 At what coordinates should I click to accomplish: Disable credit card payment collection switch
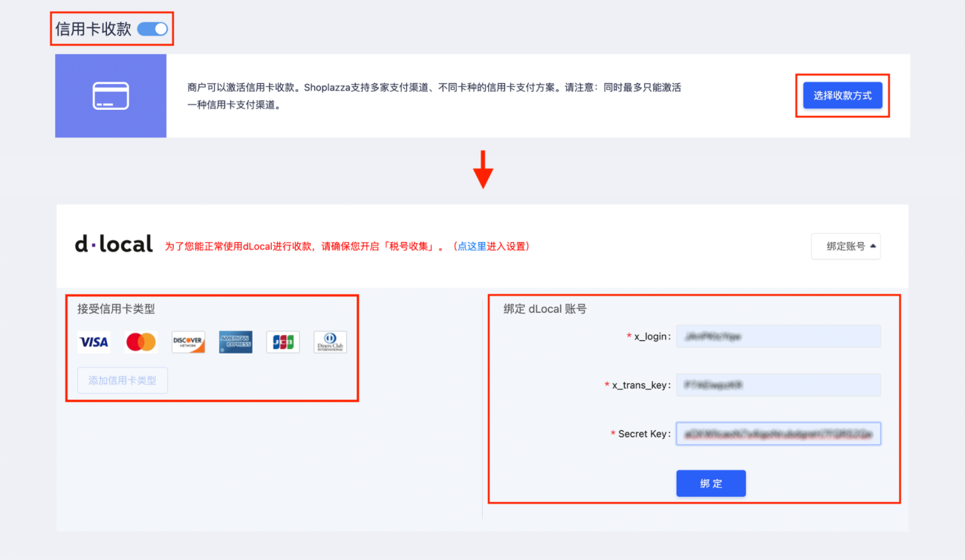152,27
